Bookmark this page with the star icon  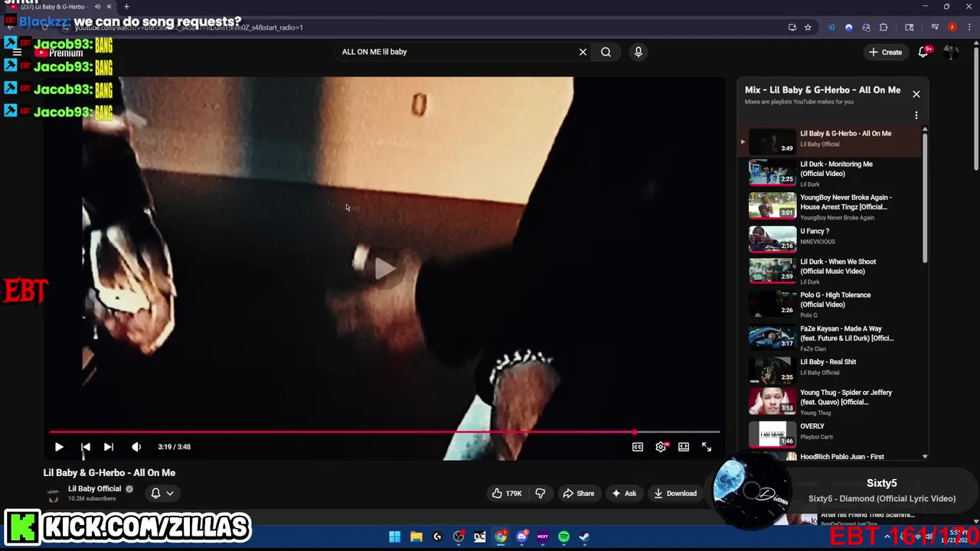tap(808, 28)
